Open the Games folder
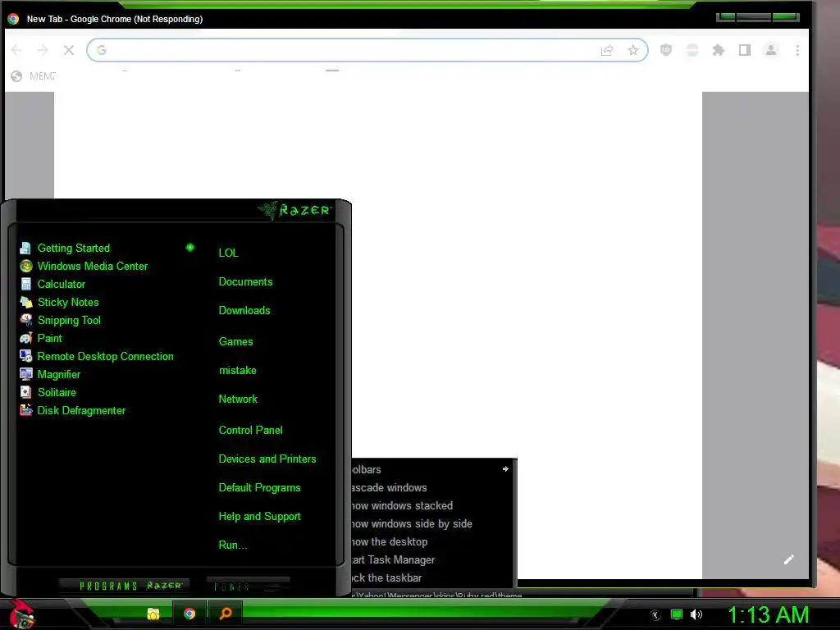This screenshot has height=630, width=840. pyautogui.click(x=235, y=342)
